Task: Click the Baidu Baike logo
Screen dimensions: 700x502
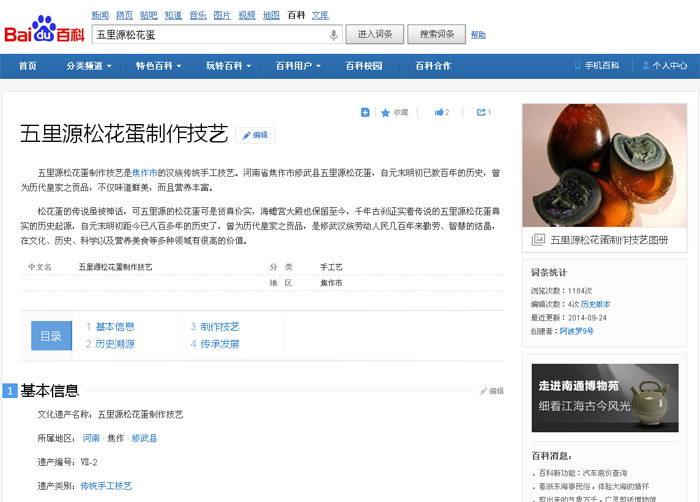Action: tap(44, 29)
